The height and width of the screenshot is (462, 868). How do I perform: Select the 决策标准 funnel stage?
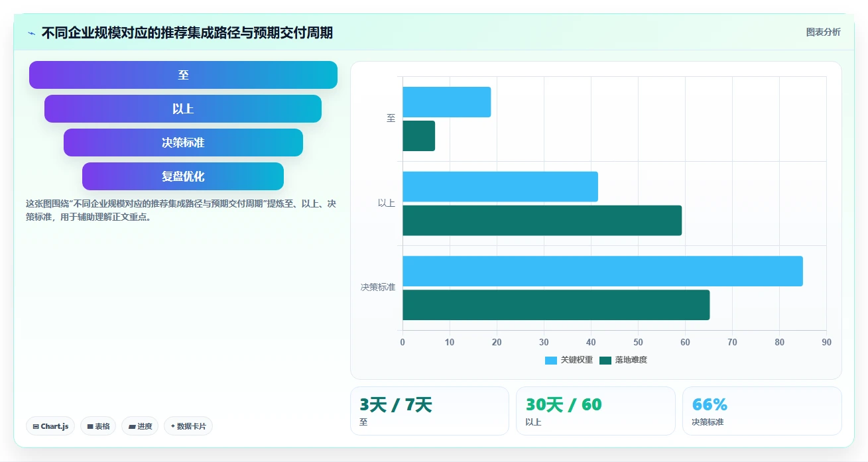(x=183, y=143)
